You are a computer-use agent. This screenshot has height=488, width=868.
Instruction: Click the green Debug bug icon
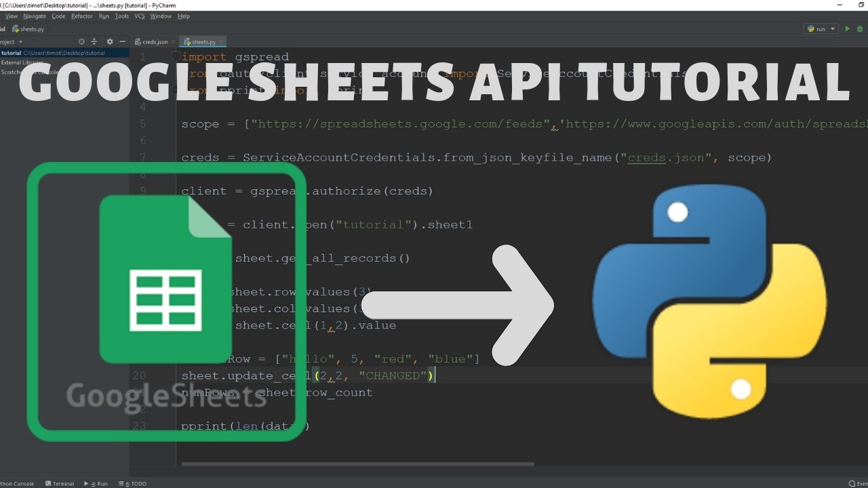(860, 28)
